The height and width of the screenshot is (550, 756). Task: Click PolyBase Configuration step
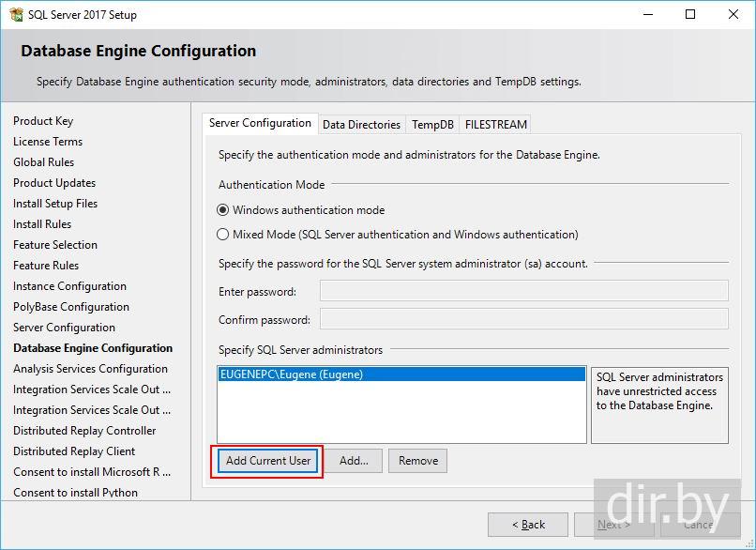point(71,307)
